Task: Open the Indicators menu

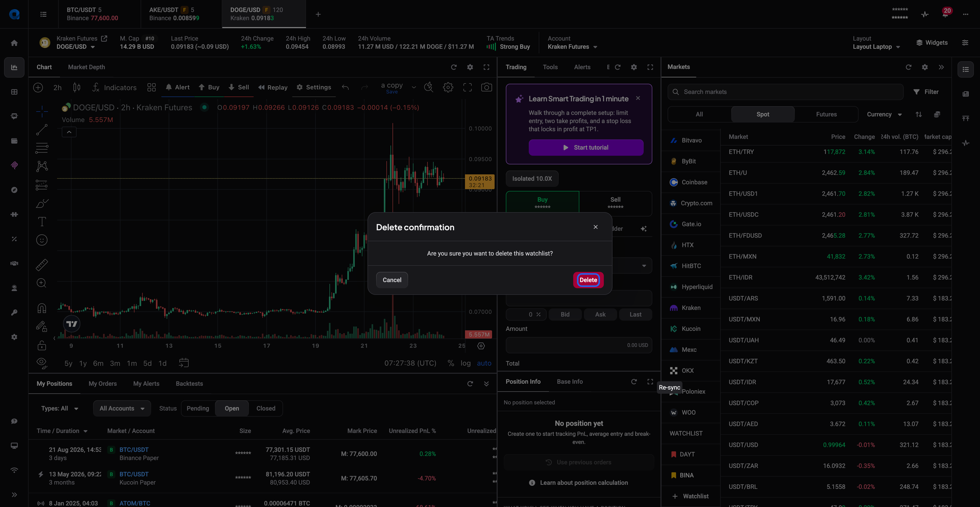Action: click(114, 88)
